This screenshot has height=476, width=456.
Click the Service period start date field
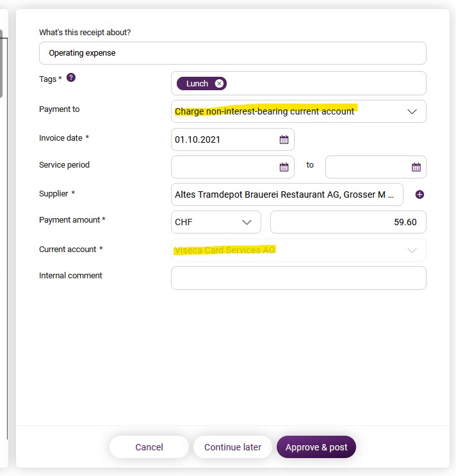(x=225, y=167)
